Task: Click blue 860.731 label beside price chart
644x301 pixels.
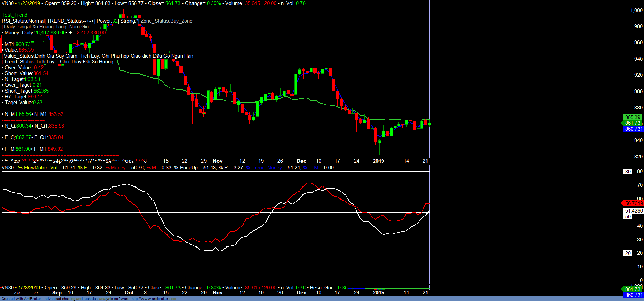Action: (633, 129)
